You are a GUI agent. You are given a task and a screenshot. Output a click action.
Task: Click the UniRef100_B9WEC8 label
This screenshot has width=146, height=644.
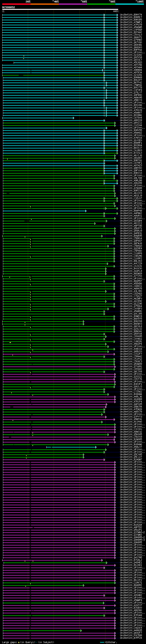pyautogui.click(x=131, y=316)
